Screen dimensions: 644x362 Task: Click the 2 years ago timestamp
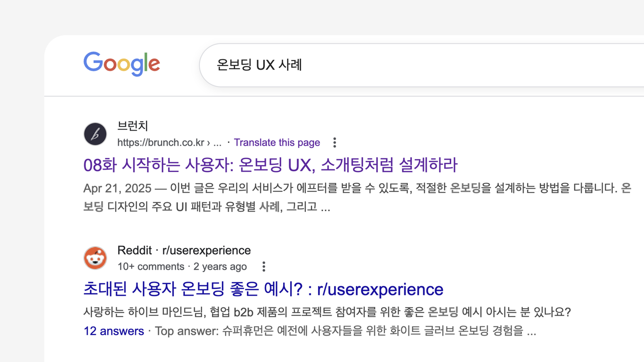point(220,267)
